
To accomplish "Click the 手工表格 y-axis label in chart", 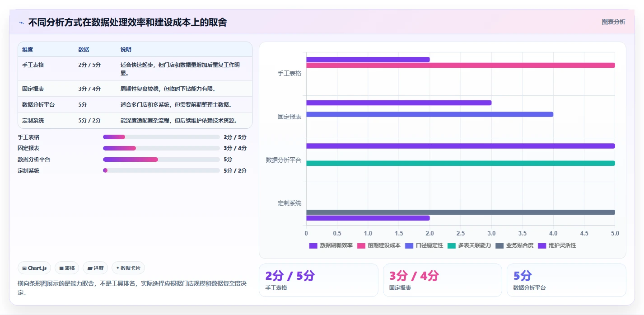I will point(289,73).
